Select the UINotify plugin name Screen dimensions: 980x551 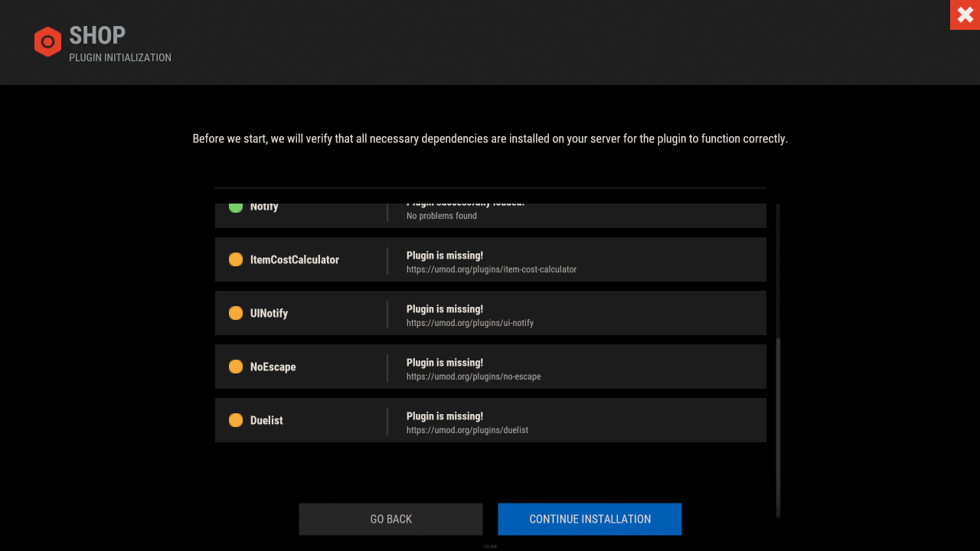[269, 314]
